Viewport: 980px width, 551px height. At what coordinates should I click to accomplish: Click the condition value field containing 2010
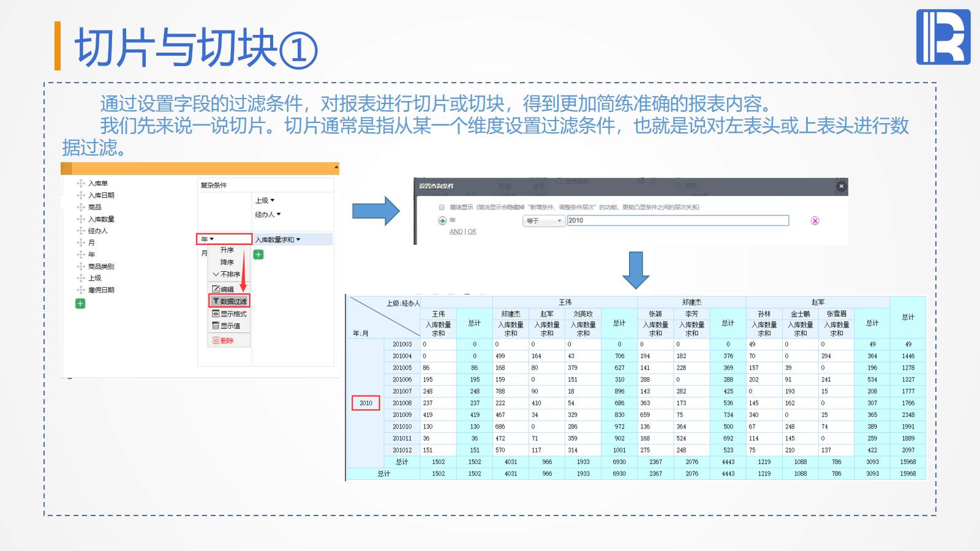coord(678,220)
